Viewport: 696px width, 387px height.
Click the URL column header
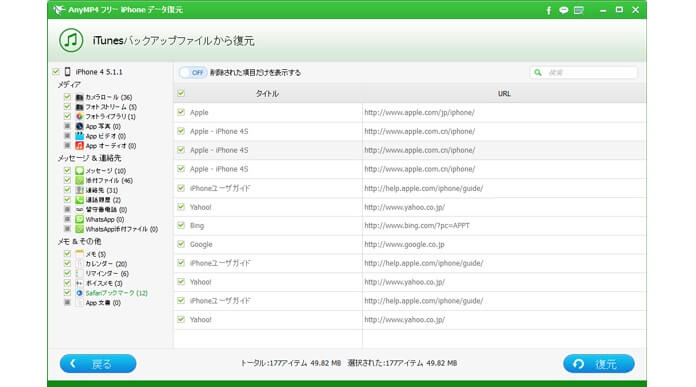coord(504,94)
